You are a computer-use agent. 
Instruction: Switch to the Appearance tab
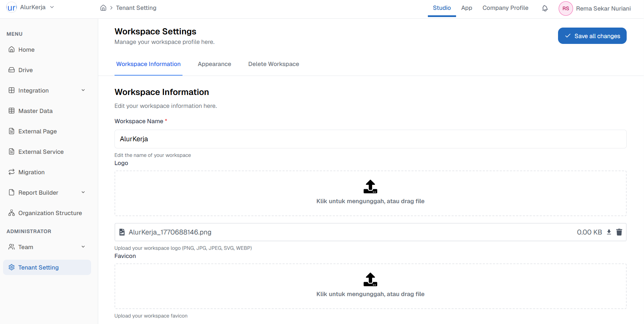click(214, 64)
